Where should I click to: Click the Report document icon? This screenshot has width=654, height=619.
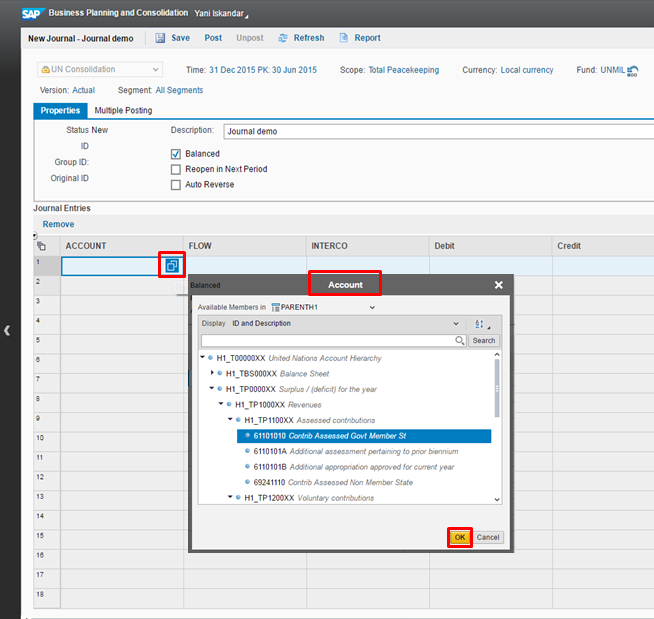[x=344, y=38]
